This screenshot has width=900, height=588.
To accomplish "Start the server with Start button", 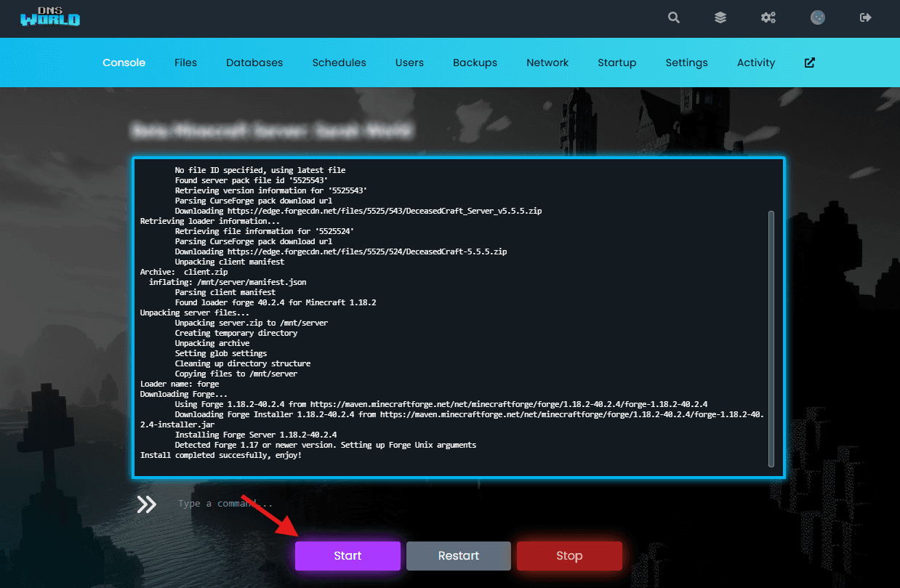I will [x=347, y=556].
